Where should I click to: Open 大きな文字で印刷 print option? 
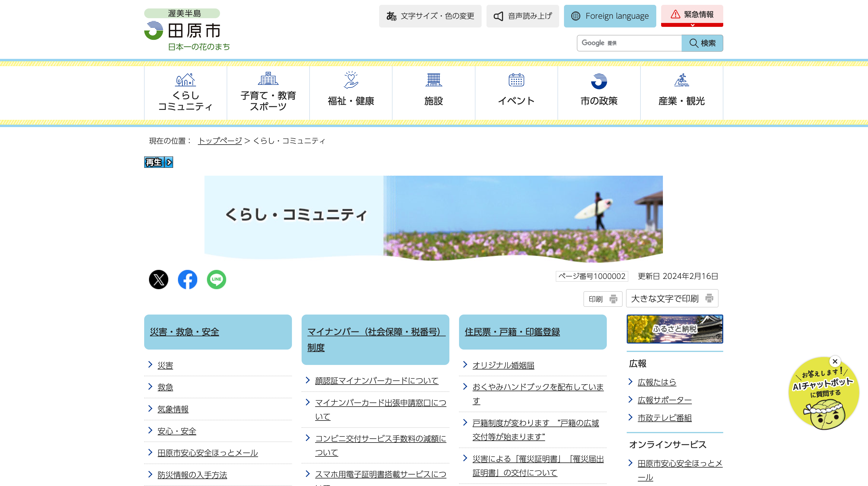(672, 299)
